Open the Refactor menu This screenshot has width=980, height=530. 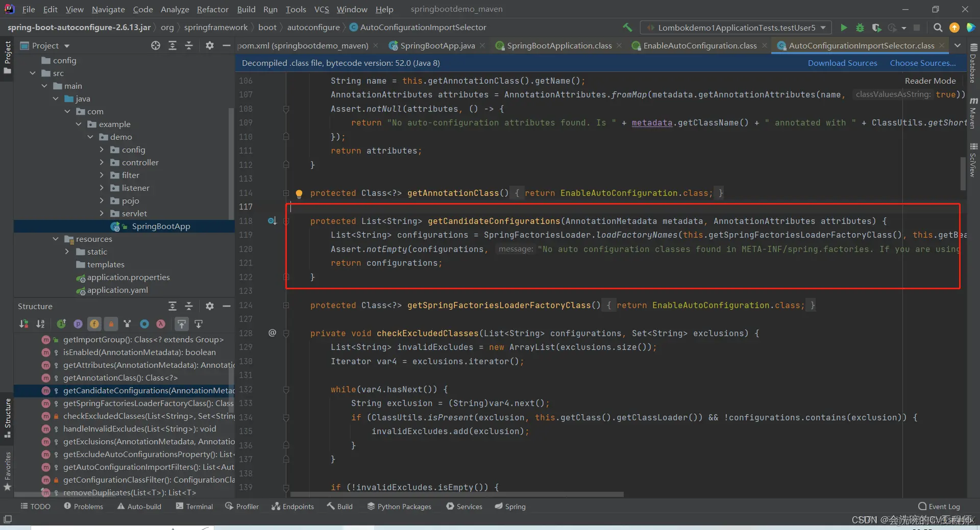(212, 9)
